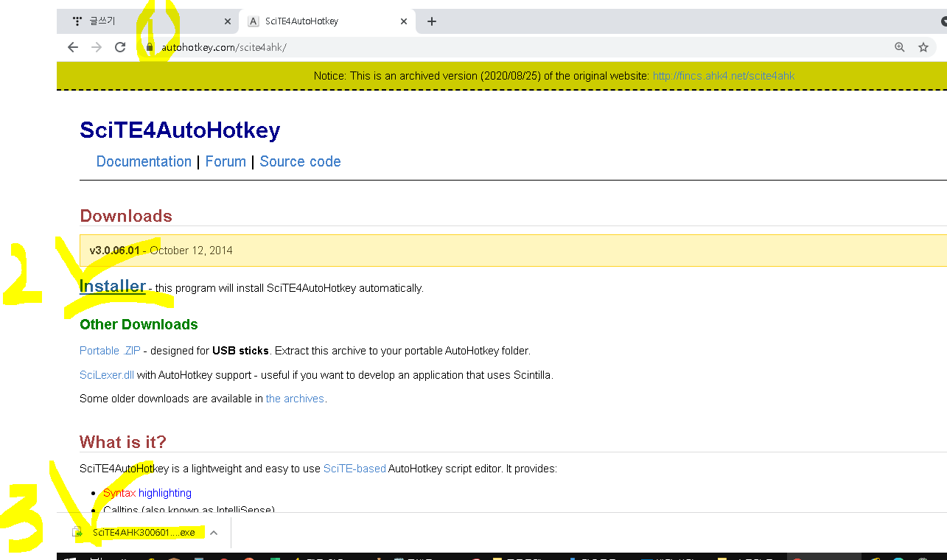The image size is (947, 560).
Task: Close the SciTE4AutoHotkey tab
Action: [404, 21]
